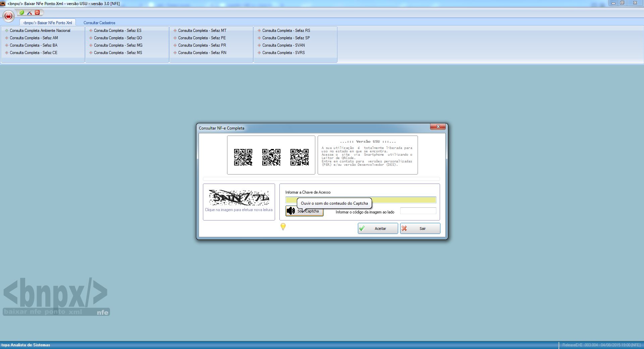Screen dimensions: 644x349
Task: Click the red square power icon
Action: pyautogui.click(x=37, y=12)
